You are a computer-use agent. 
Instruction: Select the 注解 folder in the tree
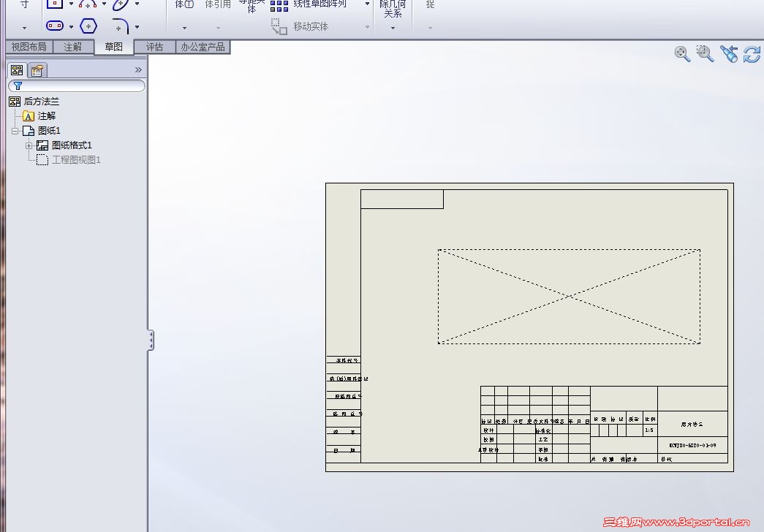pyautogui.click(x=47, y=116)
